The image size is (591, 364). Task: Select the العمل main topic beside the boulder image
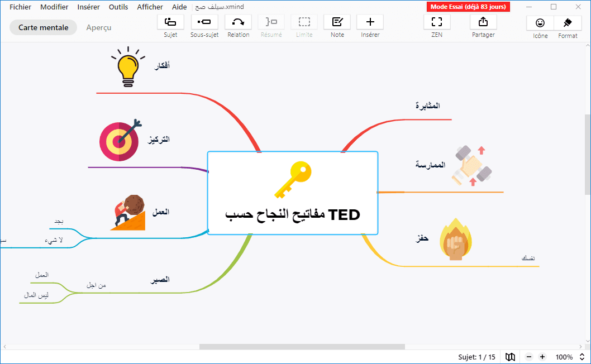tap(161, 212)
